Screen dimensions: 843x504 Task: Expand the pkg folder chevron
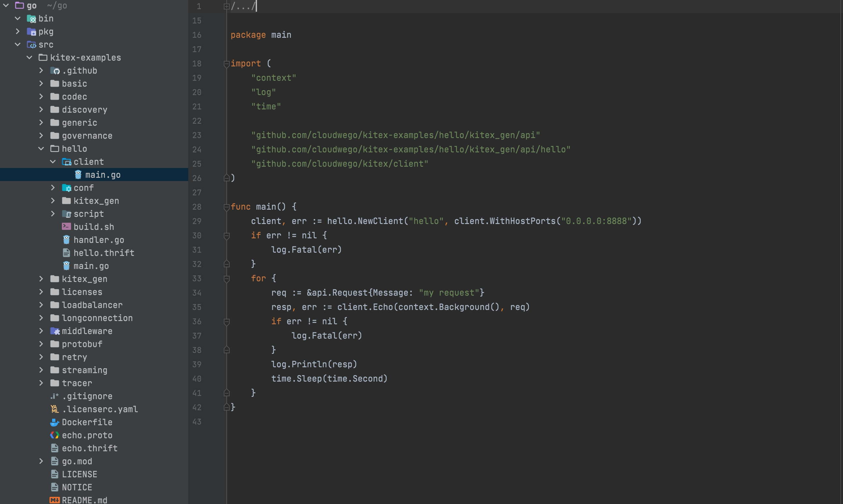coord(18,32)
